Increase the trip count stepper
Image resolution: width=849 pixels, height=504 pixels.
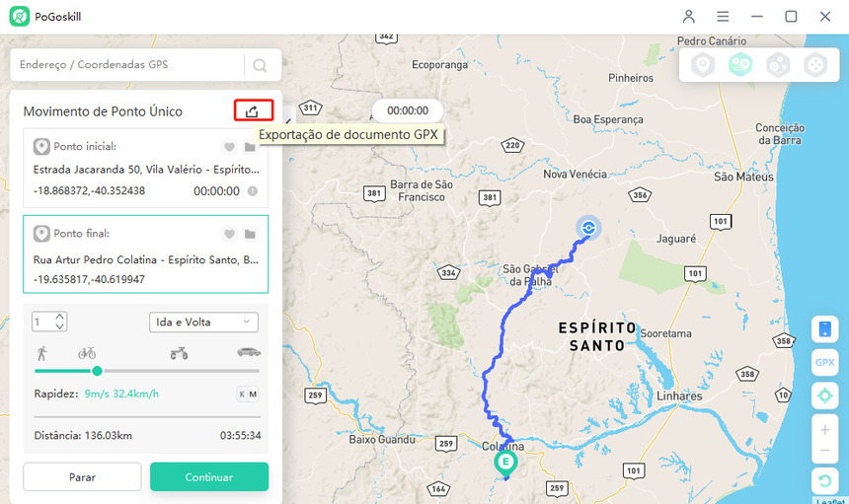tap(61, 317)
